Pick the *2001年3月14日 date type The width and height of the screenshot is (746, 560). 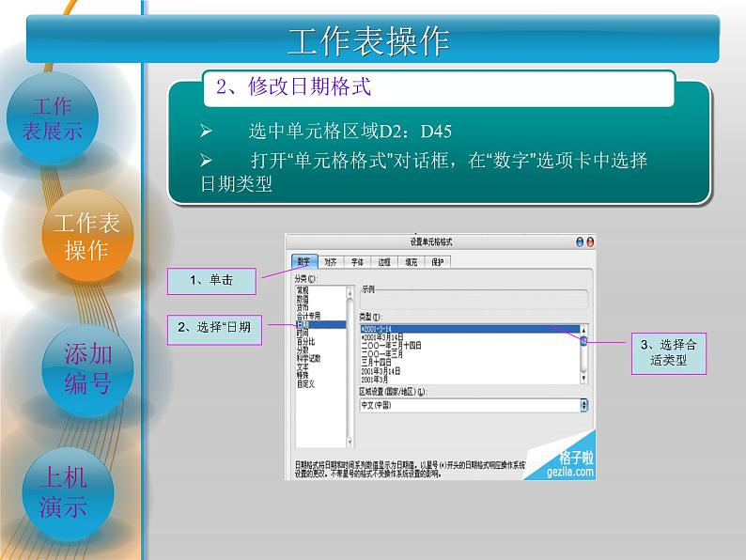382,337
